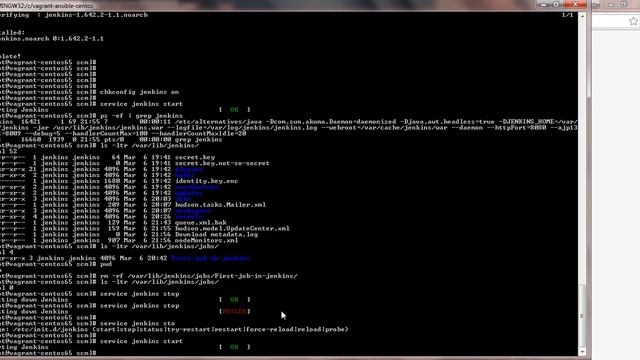Click the 'ls -ltr /var/lib/jenkins/' command line
This screenshot has height=360, width=640.
pyautogui.click(x=149, y=145)
